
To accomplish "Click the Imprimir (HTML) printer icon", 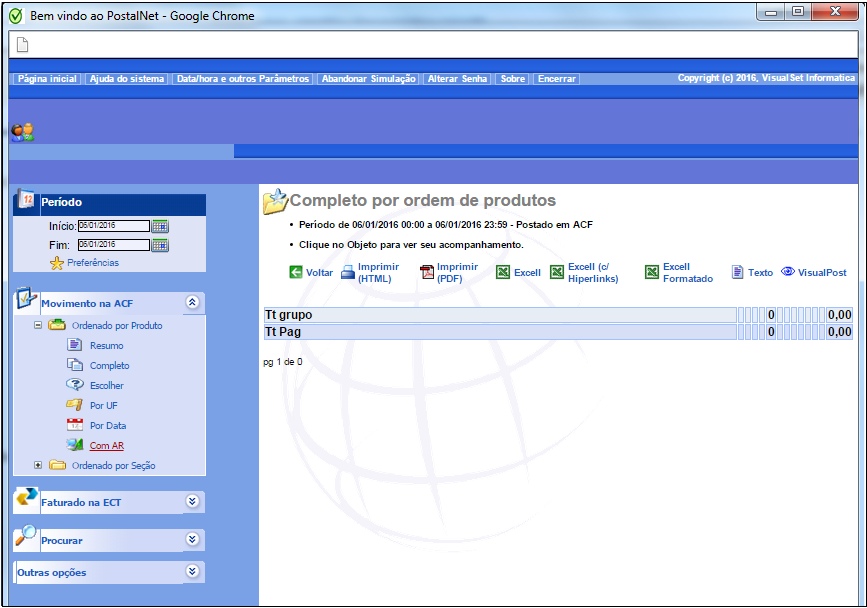I will click(348, 272).
